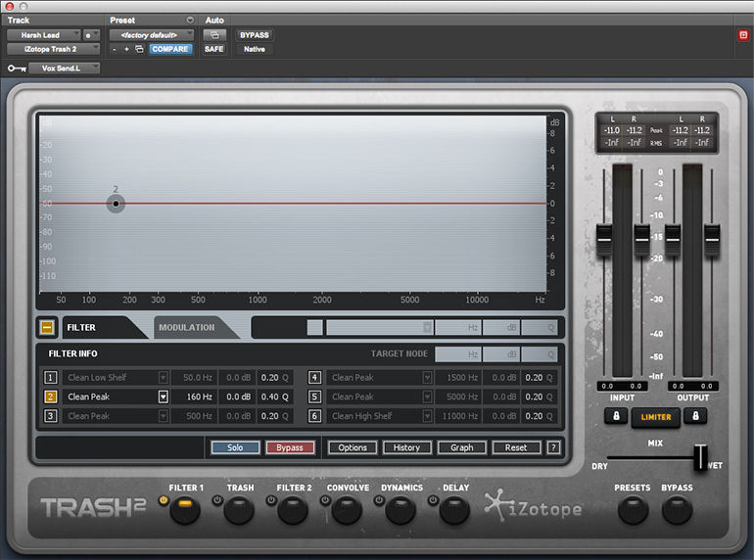Click the History button
The width and height of the screenshot is (754, 560).
coord(406,447)
